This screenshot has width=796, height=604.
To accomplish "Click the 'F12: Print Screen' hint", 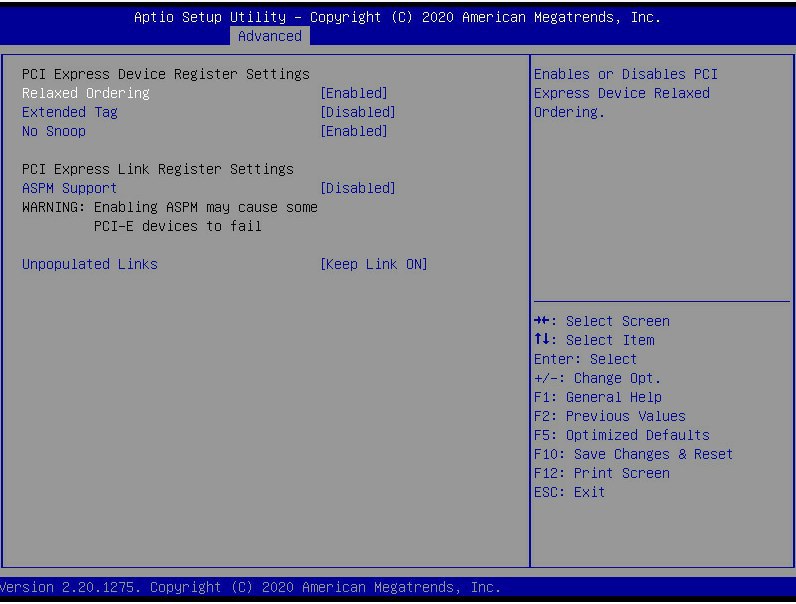I will click(x=602, y=473).
